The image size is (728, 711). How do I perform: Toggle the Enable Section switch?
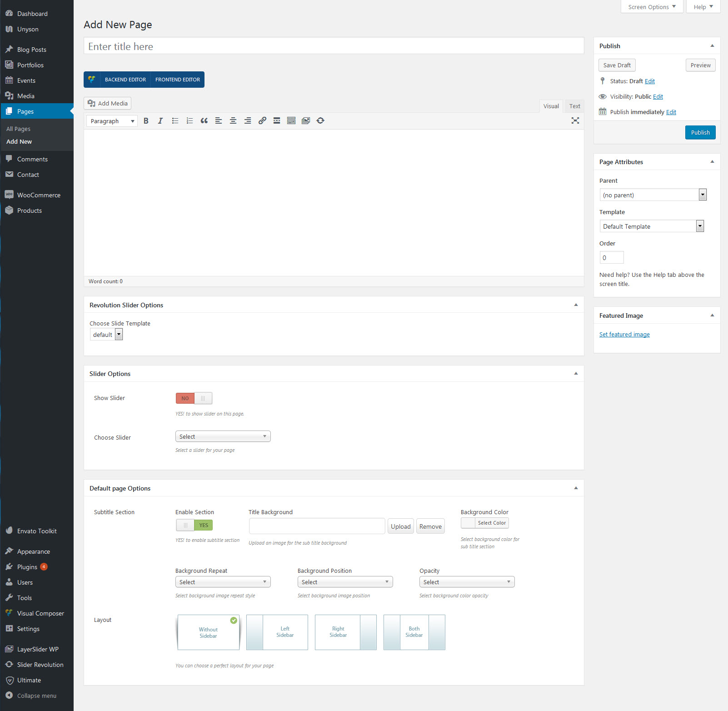194,526
